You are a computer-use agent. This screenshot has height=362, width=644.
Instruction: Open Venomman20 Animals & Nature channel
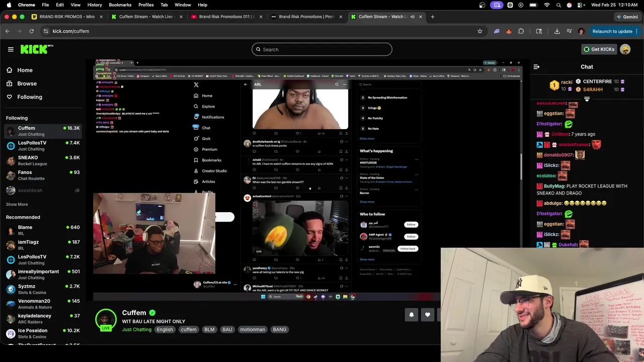[x=42, y=304]
